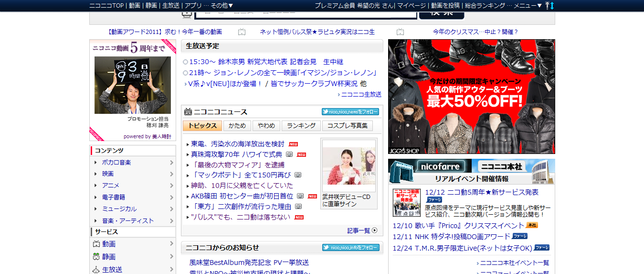Open 21時〜 ジョン・レノン broadcast link
The image size is (644, 274).
(283, 73)
